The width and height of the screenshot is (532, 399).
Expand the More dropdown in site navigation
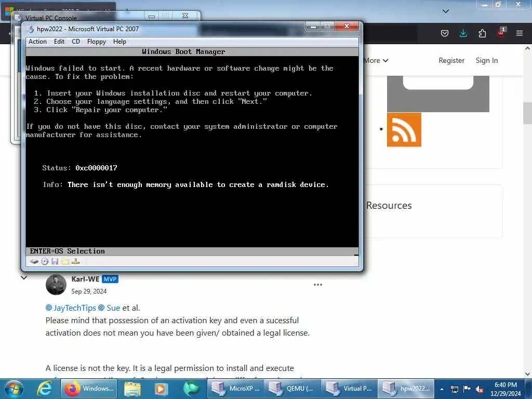376,60
